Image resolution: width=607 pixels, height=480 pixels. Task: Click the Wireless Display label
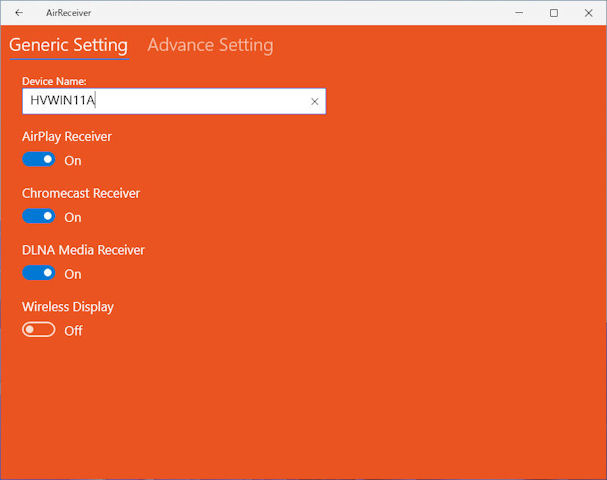[68, 307]
